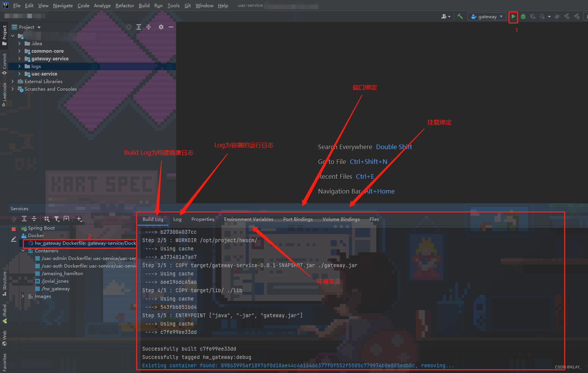Open the Navigate menu
The height and width of the screenshot is (373, 588).
[x=63, y=5]
